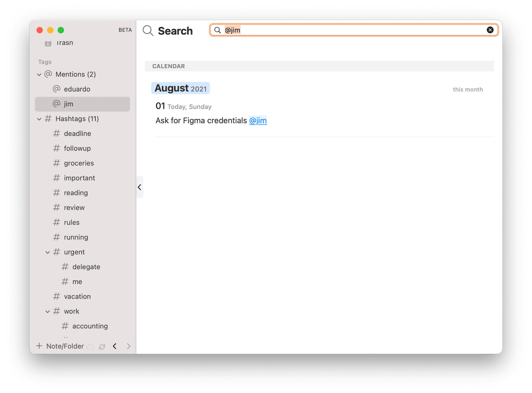Click the Trash item in the sidebar
532x393 pixels.
point(64,43)
